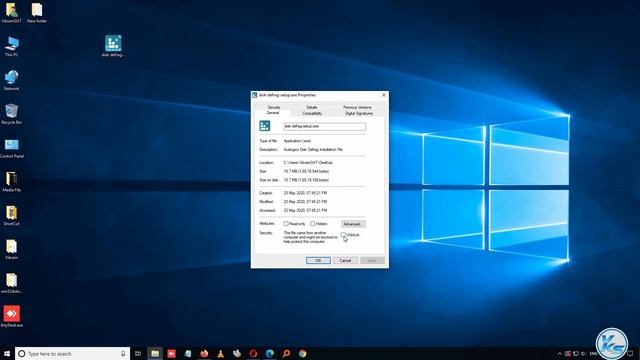
Task: Switch to the Details tab
Action: point(312,107)
